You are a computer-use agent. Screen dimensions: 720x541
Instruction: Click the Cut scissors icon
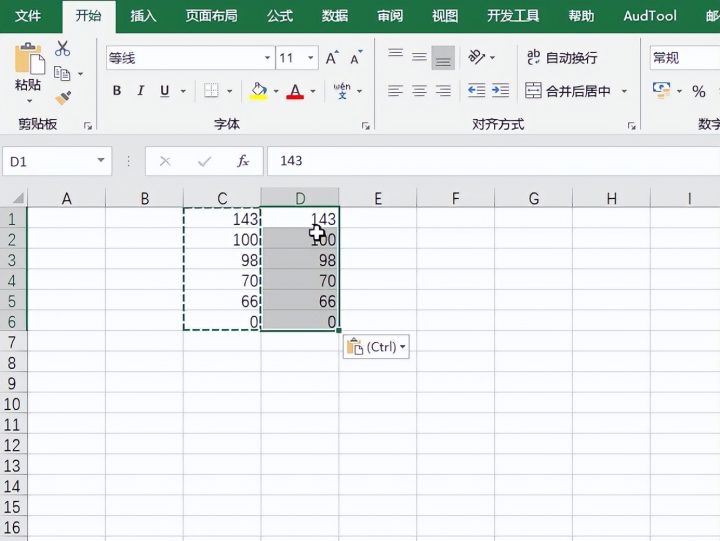[x=62, y=48]
